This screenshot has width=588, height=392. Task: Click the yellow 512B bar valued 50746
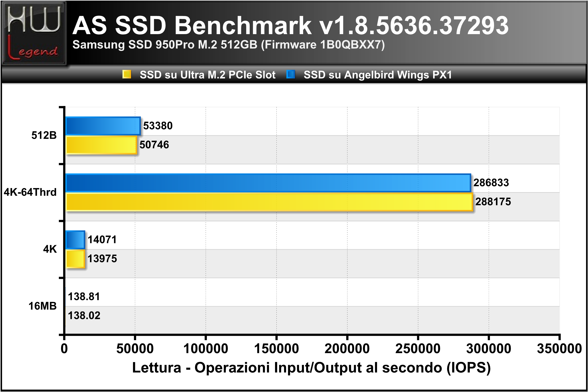(101, 145)
